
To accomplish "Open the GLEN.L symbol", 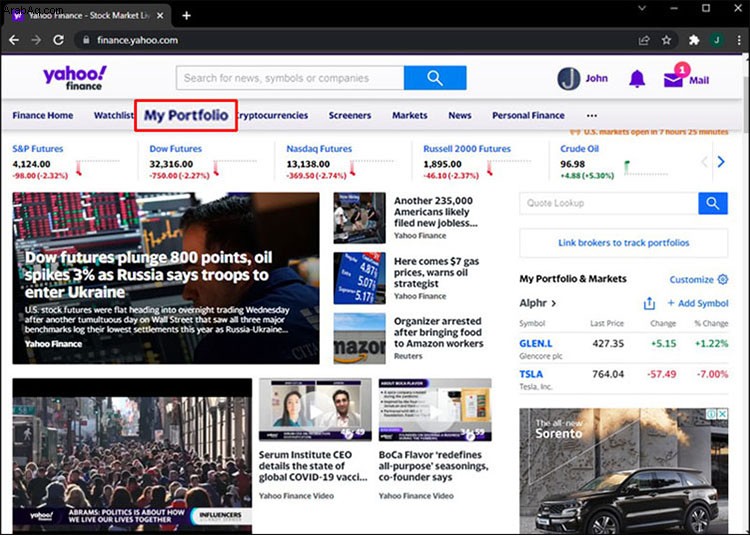I will coord(536,343).
